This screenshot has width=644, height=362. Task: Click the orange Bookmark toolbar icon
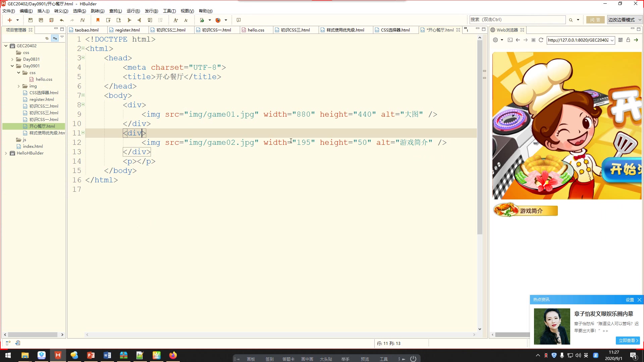[x=98, y=20]
